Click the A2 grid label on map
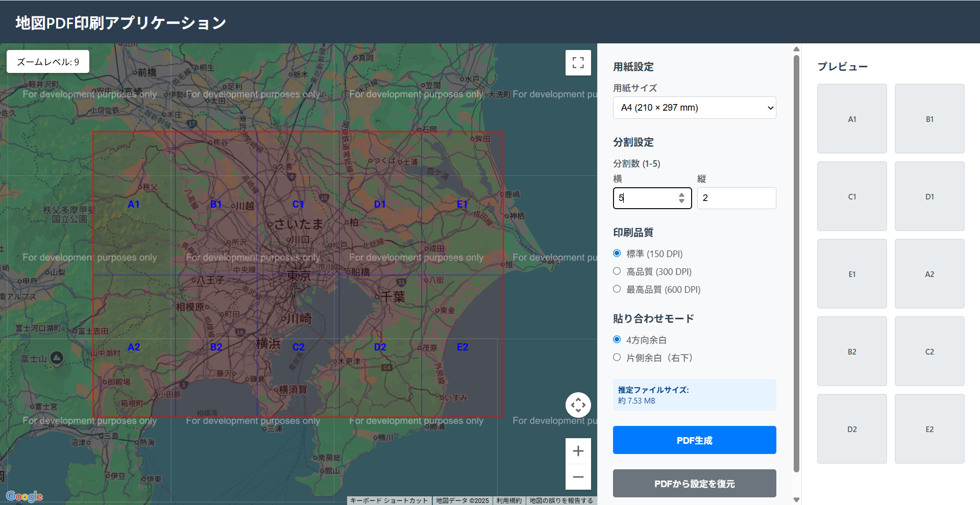This screenshot has width=980, height=505. 134,347
